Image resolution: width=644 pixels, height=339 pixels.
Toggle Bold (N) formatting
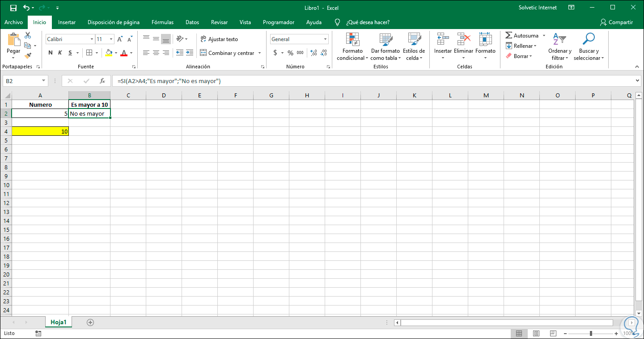click(51, 53)
